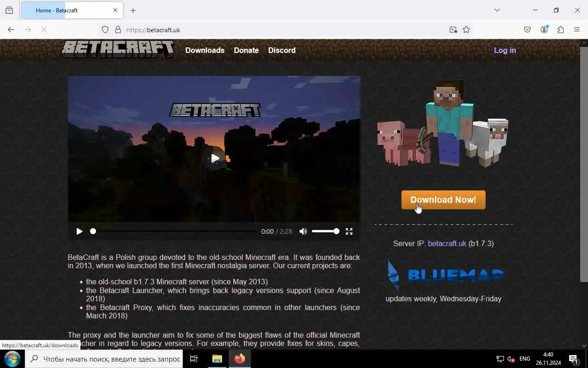
Task: Click the Download Now! button
Action: click(x=443, y=200)
